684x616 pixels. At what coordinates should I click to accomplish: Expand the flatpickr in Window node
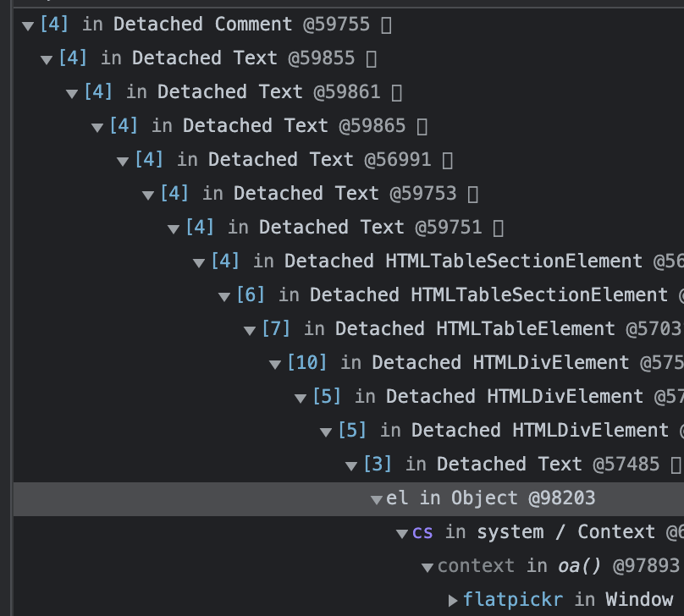[452, 599]
